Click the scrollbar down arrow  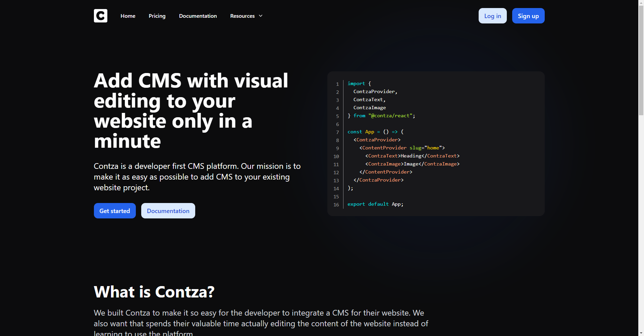pyautogui.click(x=641, y=333)
